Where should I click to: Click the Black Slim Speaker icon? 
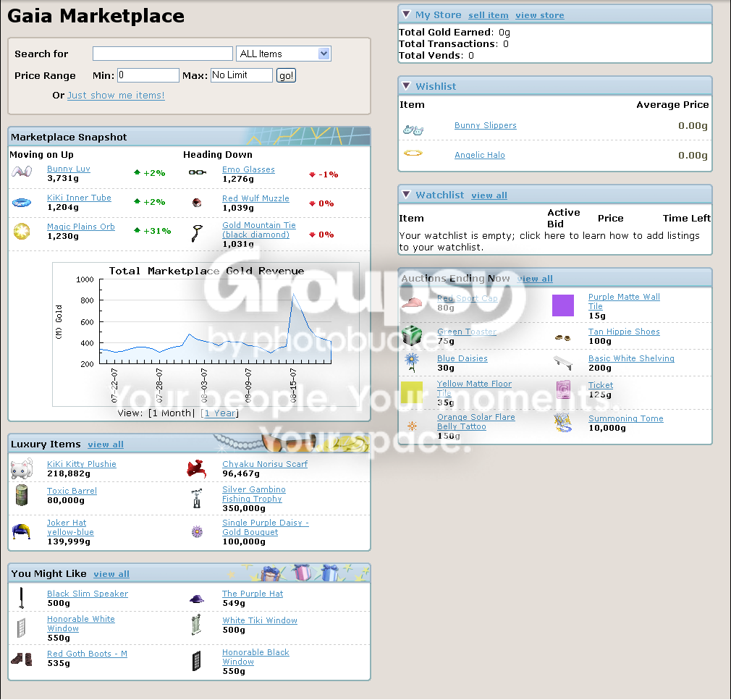[x=21, y=598]
